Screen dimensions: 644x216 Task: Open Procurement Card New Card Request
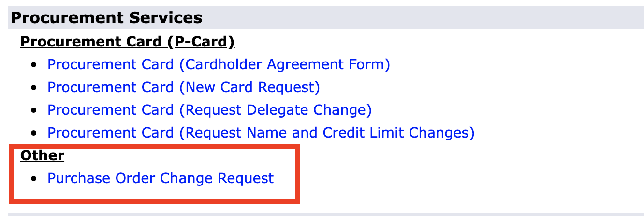click(184, 87)
